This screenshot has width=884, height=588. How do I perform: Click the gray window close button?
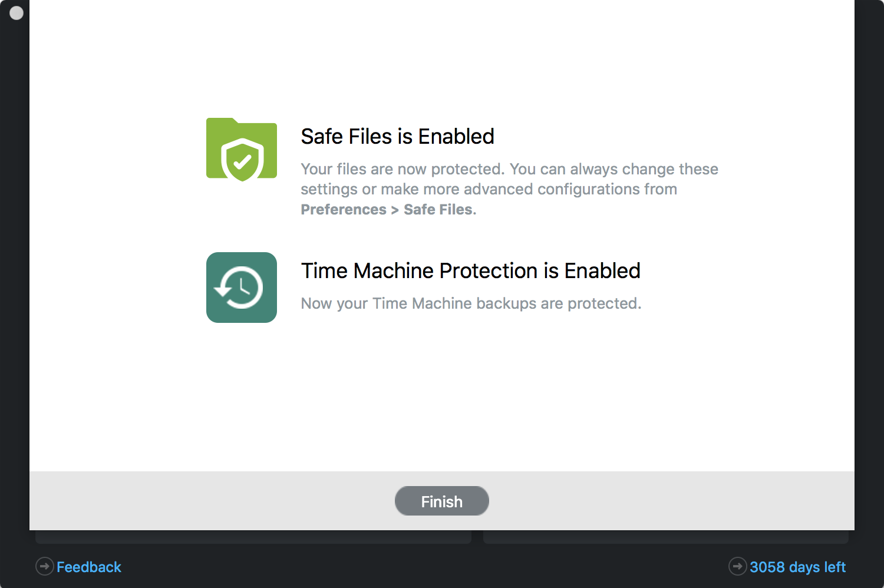tap(17, 13)
